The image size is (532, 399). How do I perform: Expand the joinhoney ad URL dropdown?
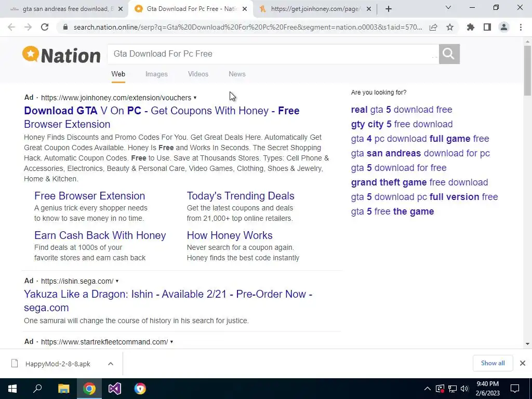195,98
